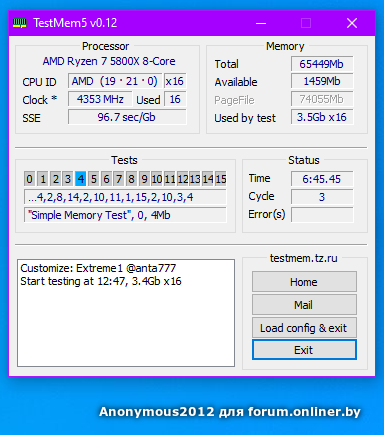
Task: Select test number 5 box
Action: [x=93, y=179]
